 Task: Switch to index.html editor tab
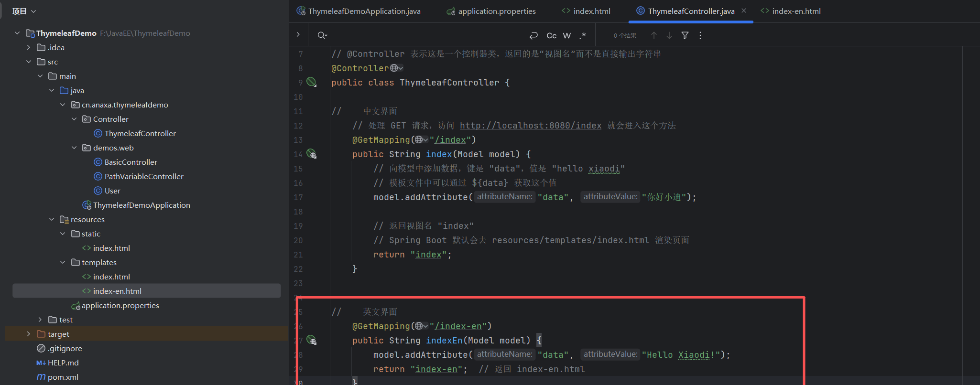click(x=586, y=11)
